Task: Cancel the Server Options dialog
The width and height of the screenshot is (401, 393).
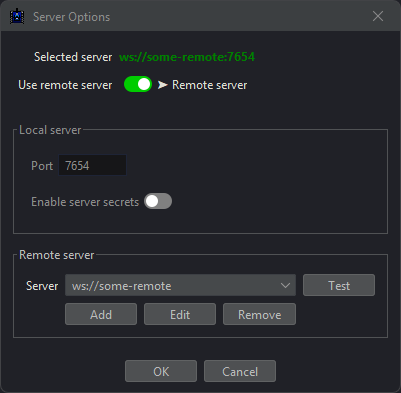Action: [240, 371]
